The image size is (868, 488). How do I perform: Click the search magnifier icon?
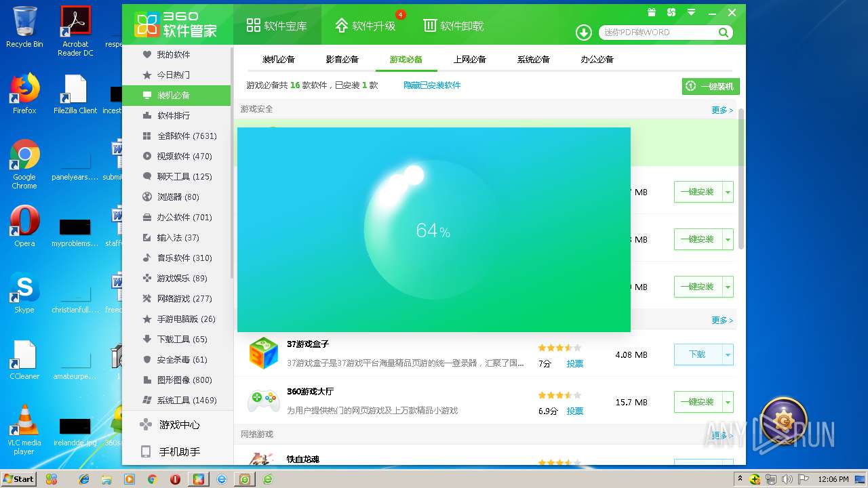coord(724,33)
